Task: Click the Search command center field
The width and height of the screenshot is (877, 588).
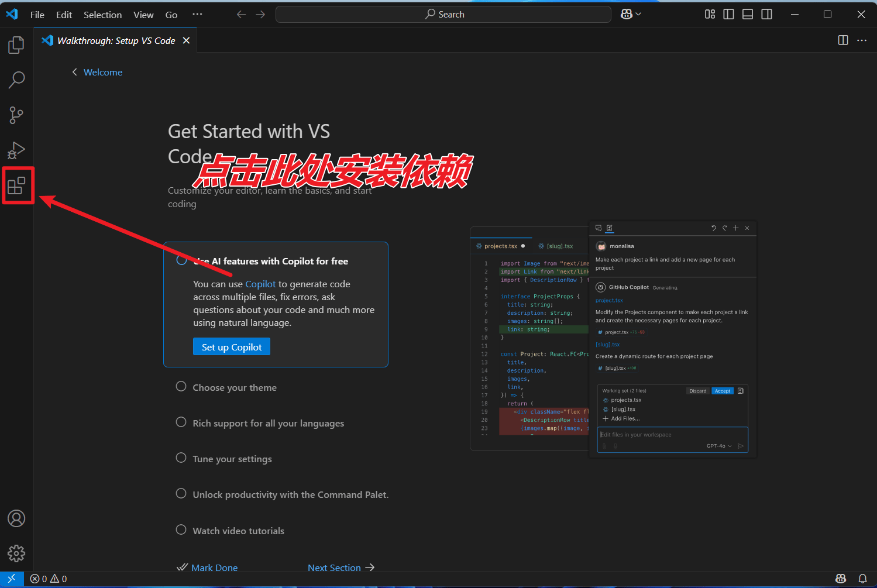Action: (x=443, y=15)
